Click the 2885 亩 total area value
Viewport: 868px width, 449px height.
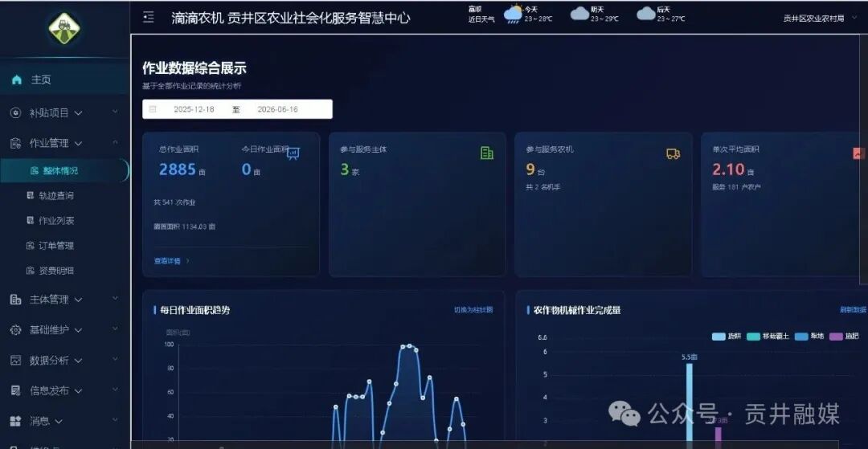(x=182, y=169)
